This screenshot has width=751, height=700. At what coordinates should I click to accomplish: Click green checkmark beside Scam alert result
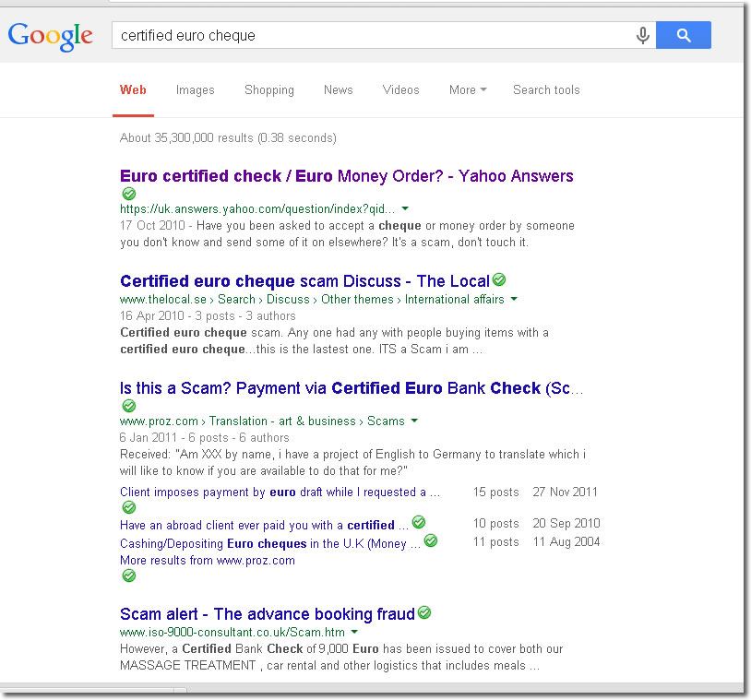coord(424,612)
